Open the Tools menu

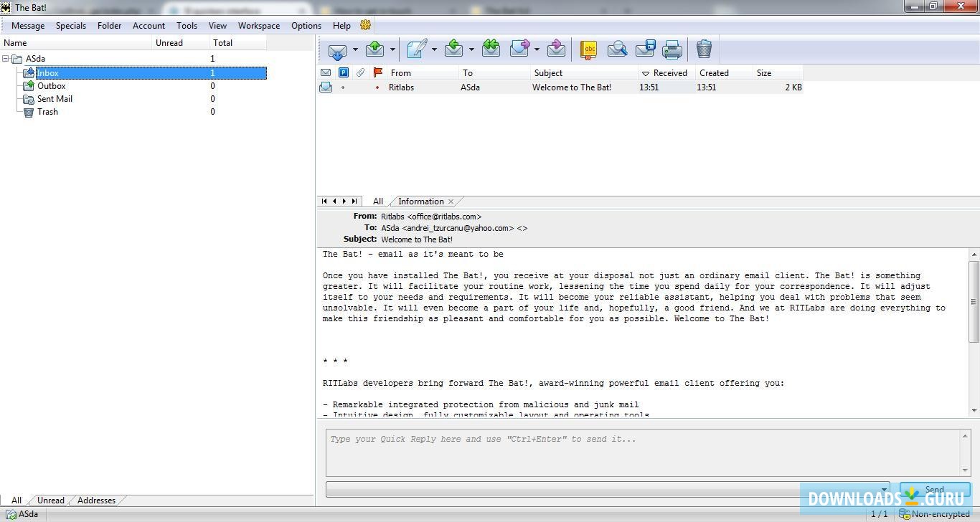pyautogui.click(x=187, y=26)
